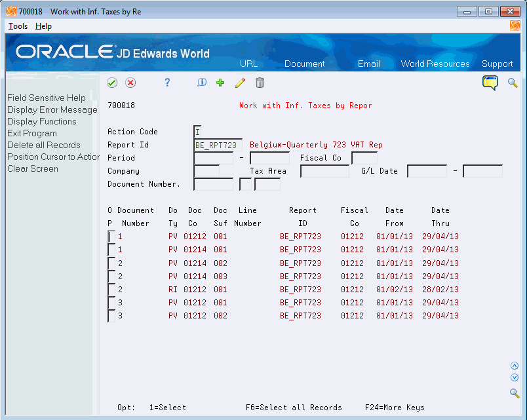The image size is (527, 420).
Task: Click the Document Number type field
Action: pos(245,184)
